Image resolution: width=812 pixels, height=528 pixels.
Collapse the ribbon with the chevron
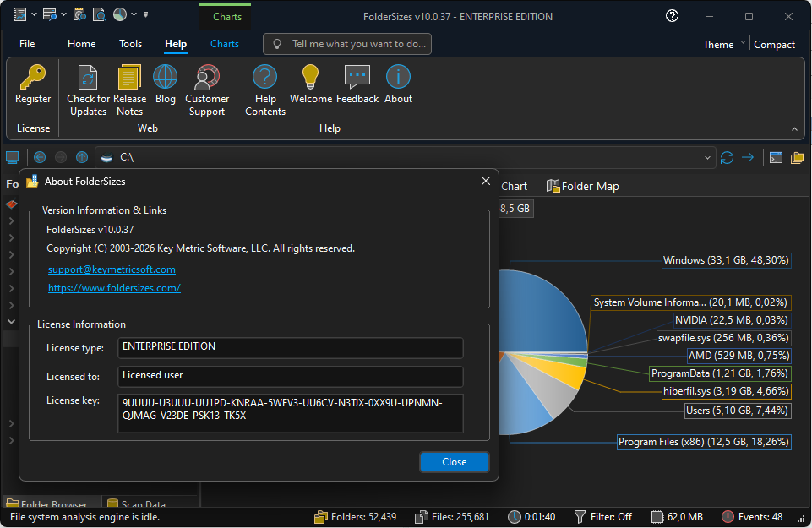point(794,129)
